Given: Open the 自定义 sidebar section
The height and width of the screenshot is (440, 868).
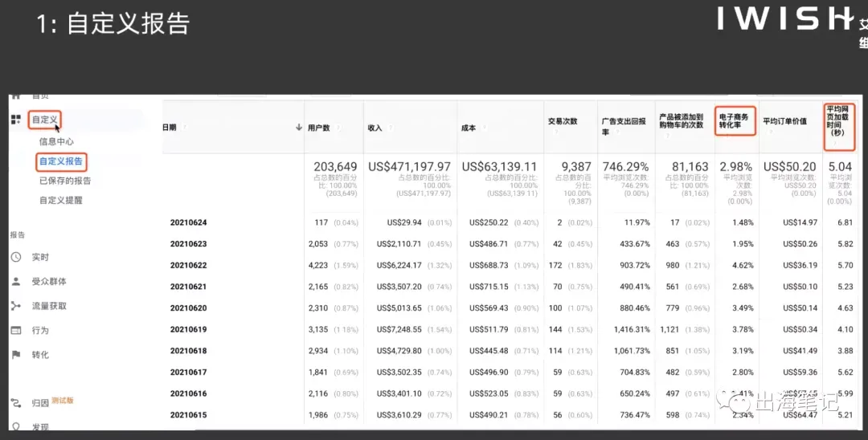Looking at the screenshot, I should (44, 120).
